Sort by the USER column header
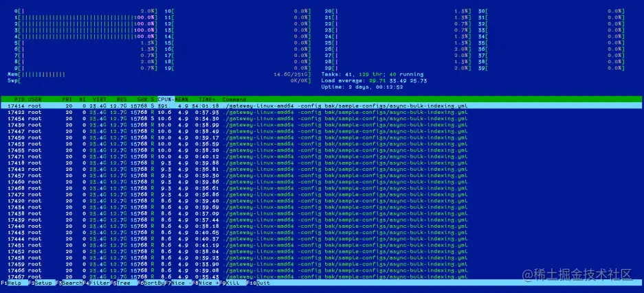Viewport: 644px width, 293px height. [35, 99]
